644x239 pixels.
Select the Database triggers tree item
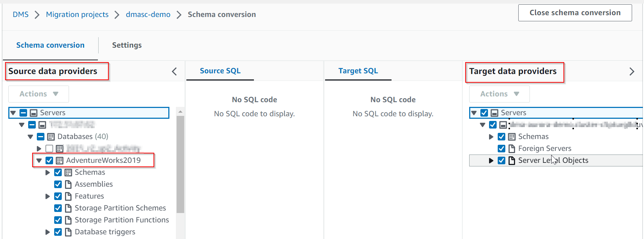tap(105, 232)
